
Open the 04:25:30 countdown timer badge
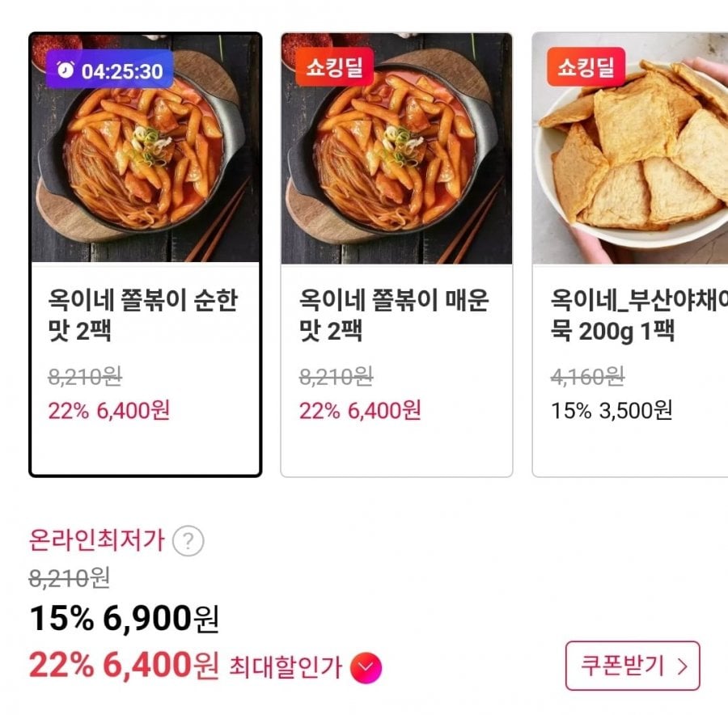point(109,70)
